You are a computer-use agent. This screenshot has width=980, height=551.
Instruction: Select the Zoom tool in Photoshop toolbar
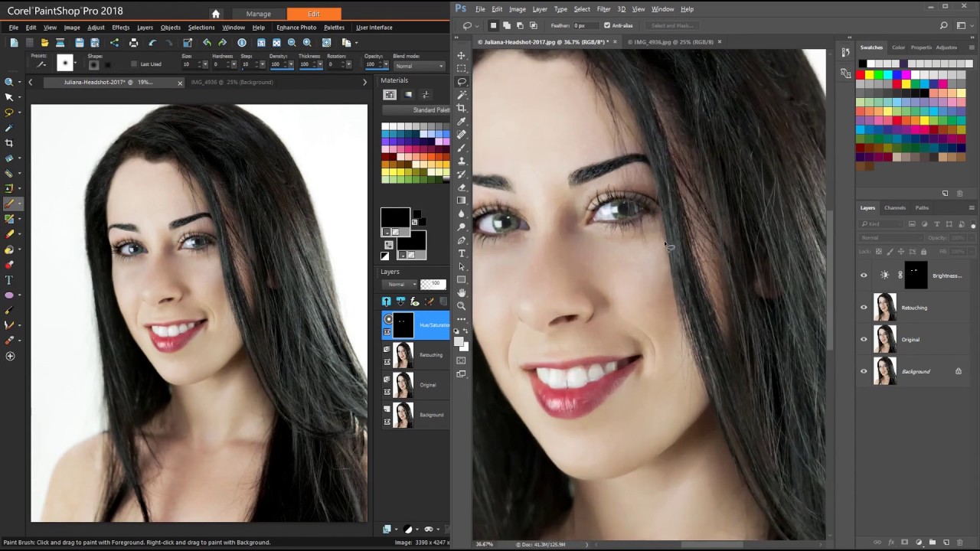[x=462, y=306]
